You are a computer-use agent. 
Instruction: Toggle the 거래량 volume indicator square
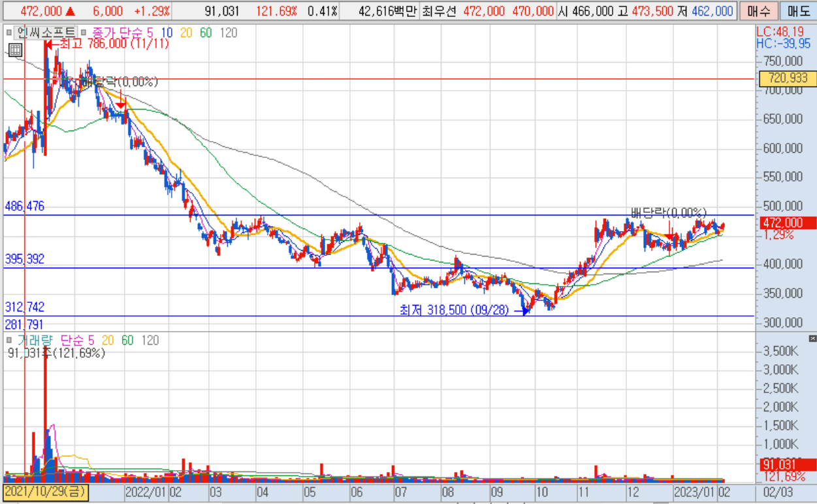pyautogui.click(x=8, y=340)
